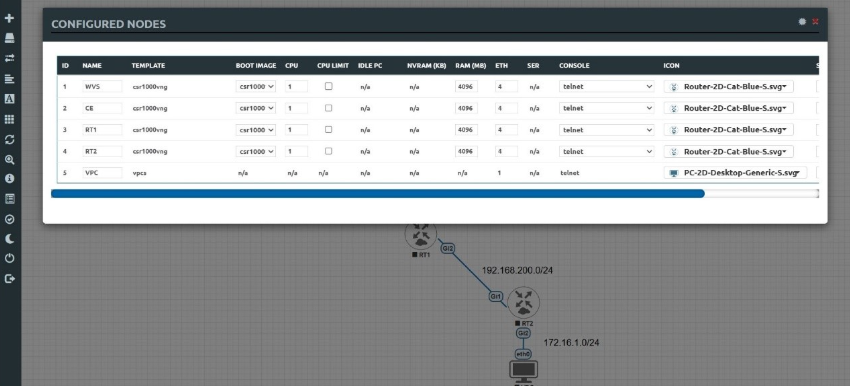850x386 pixels.
Task: Click the Add object plus icon in sidebar
Action: [x=9, y=18]
